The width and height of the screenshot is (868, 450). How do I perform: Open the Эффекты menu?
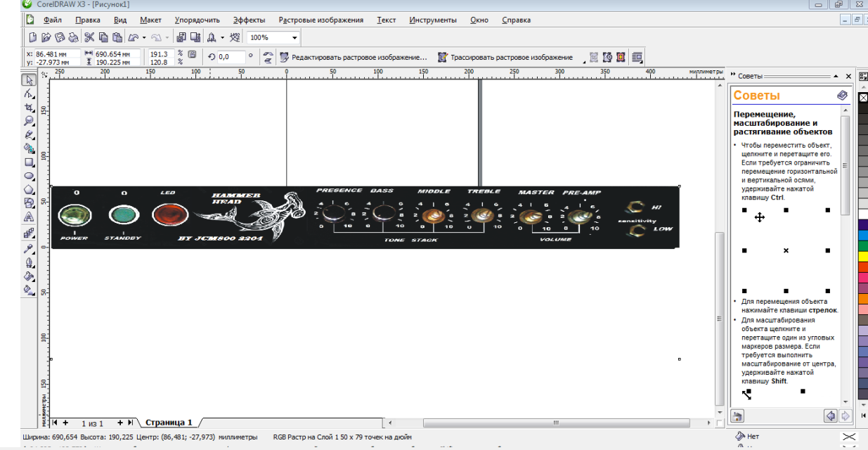249,20
